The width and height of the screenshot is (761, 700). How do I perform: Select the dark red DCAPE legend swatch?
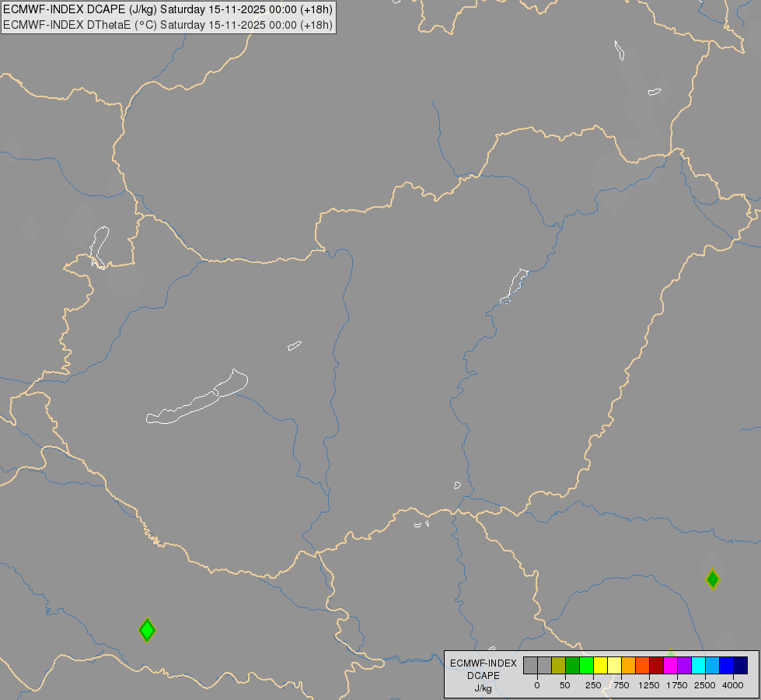coord(657,665)
